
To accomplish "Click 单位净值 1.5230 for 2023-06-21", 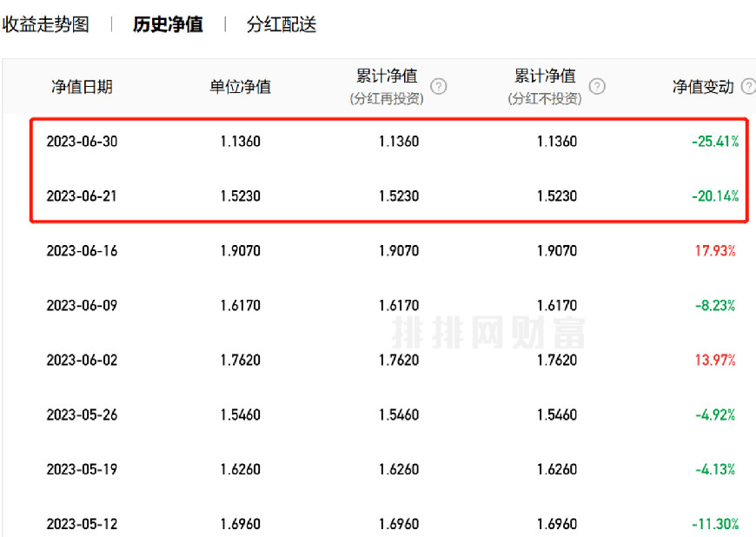I will pyautogui.click(x=240, y=196).
